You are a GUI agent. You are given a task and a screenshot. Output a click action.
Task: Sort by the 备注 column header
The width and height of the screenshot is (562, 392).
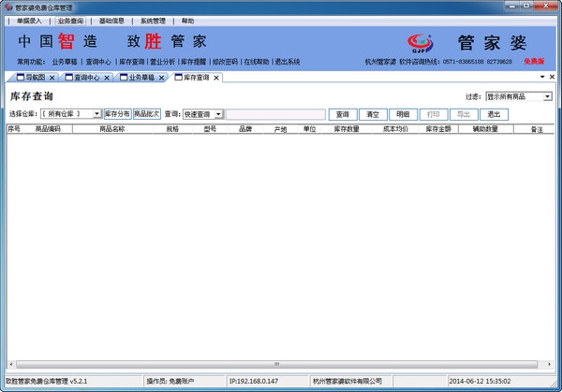tap(534, 129)
